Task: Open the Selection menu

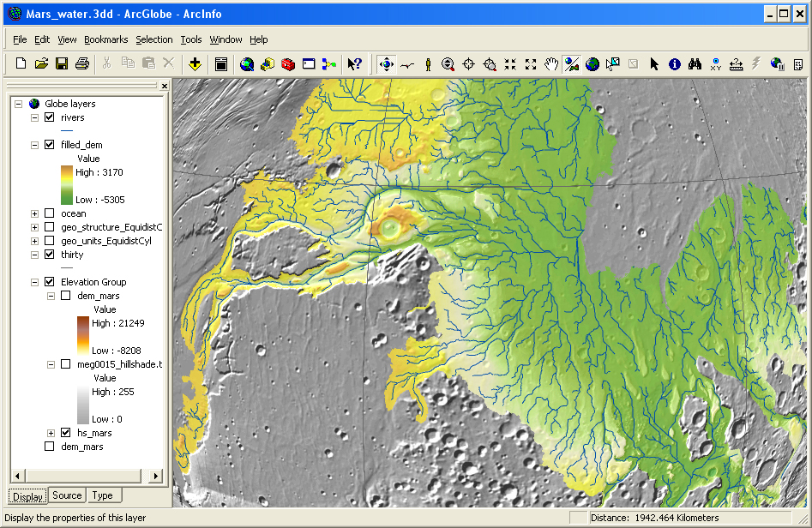Action: tap(154, 39)
